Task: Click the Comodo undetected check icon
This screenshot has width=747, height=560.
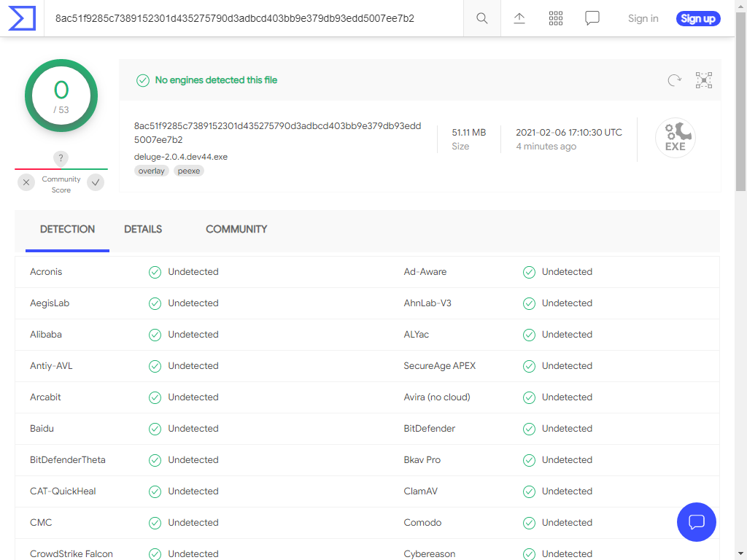Action: [529, 523]
